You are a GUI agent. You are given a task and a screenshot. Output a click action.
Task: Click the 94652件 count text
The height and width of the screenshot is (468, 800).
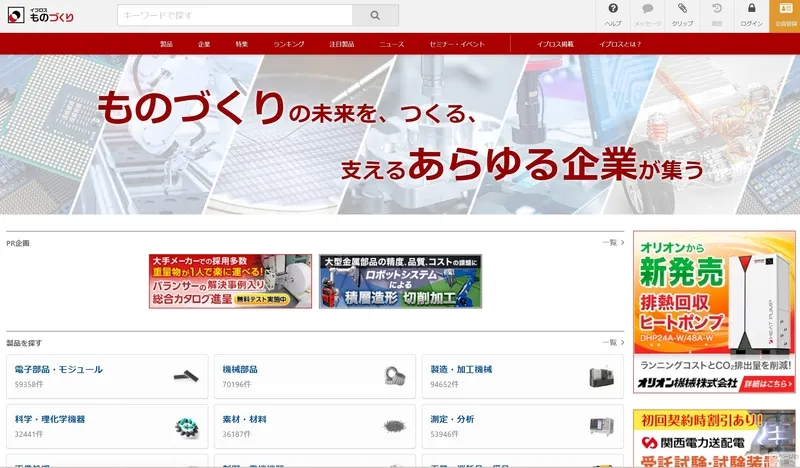click(444, 384)
